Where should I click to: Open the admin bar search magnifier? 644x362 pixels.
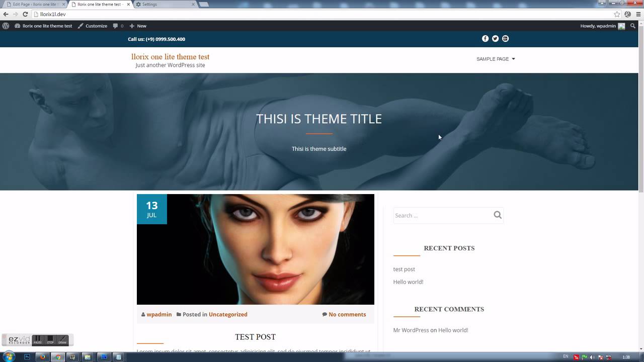[633, 26]
